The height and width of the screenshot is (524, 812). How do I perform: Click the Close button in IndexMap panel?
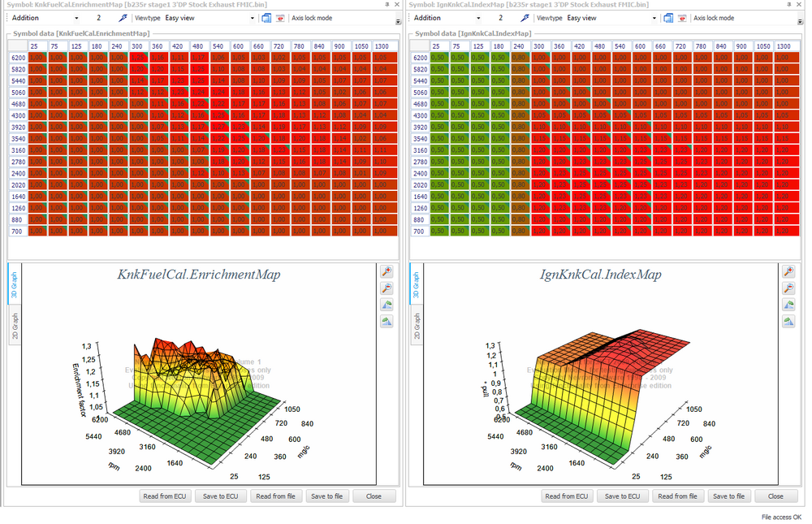(x=775, y=496)
